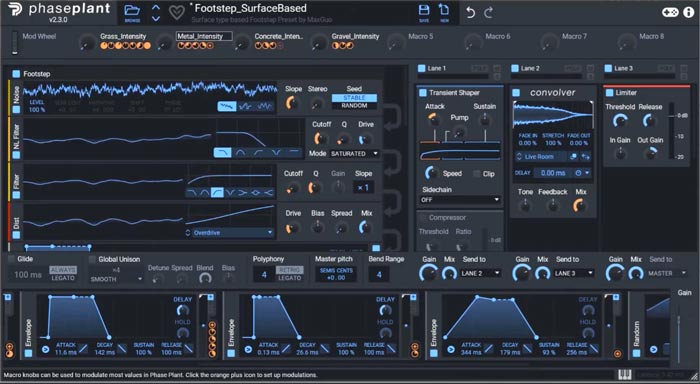The width and height of the screenshot is (700, 384).
Task: Toggle the Noise module enable box
Action: pos(16,109)
